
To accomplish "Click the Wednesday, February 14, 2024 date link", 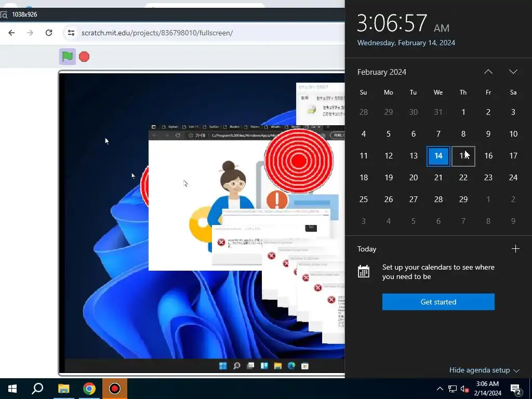I will pyautogui.click(x=406, y=43).
